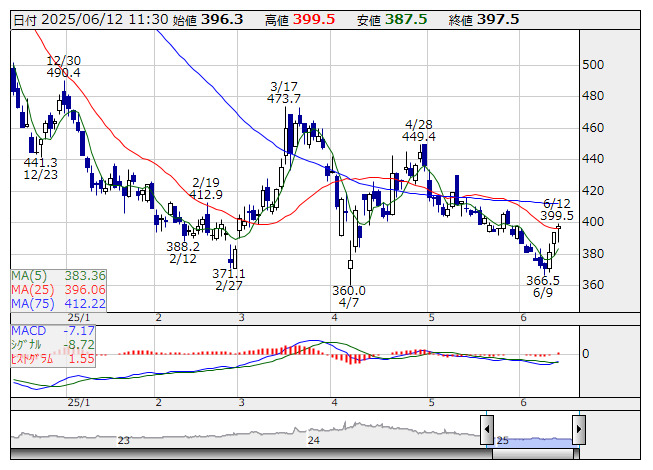This screenshot has height=470, width=653.
Task: Click the MA(25) legend value 396.06
Action: 85,290
